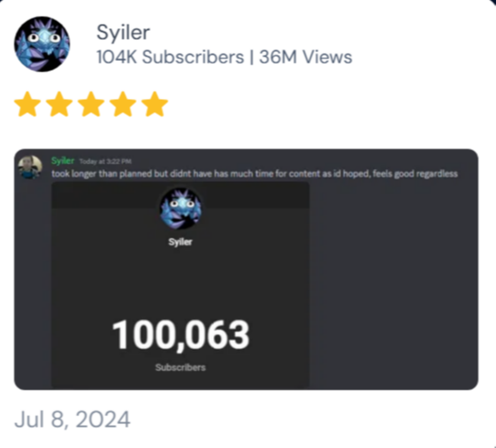Click the 'Today at 3:22 PM' timestamp

click(105, 162)
